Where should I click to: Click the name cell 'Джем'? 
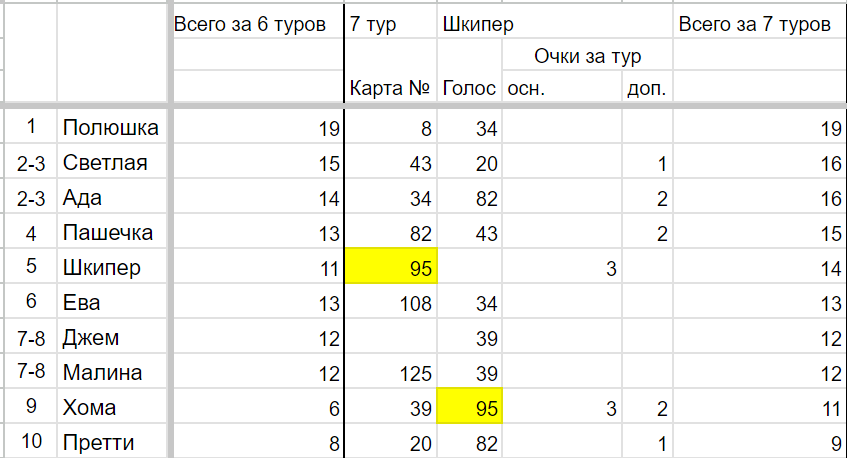click(x=112, y=336)
